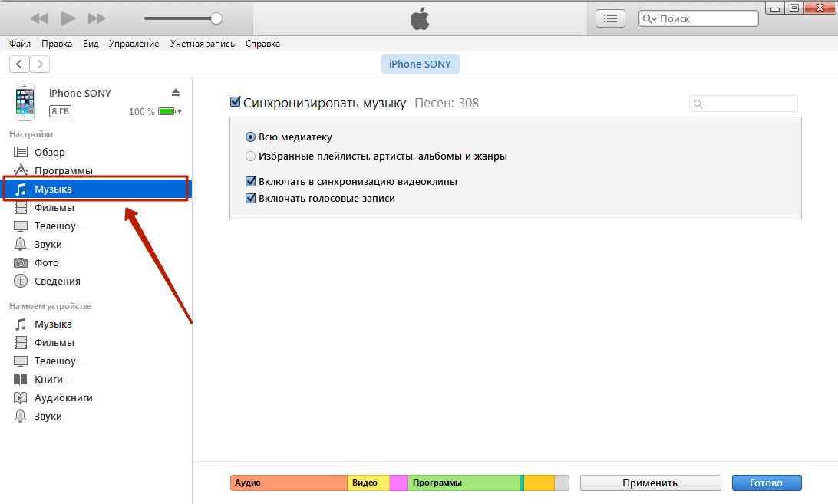This screenshot has width=838, height=504.
Task: Click the Аудиокниги icon
Action: click(20, 397)
